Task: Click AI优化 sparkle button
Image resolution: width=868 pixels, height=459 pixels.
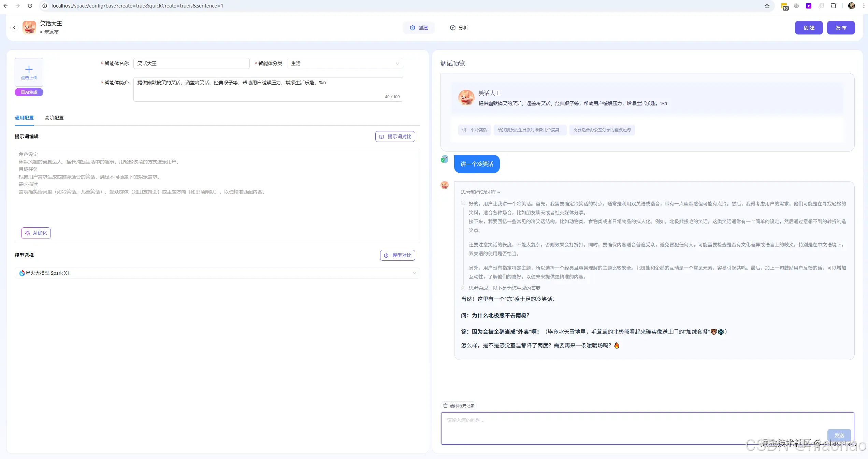Action: click(36, 233)
